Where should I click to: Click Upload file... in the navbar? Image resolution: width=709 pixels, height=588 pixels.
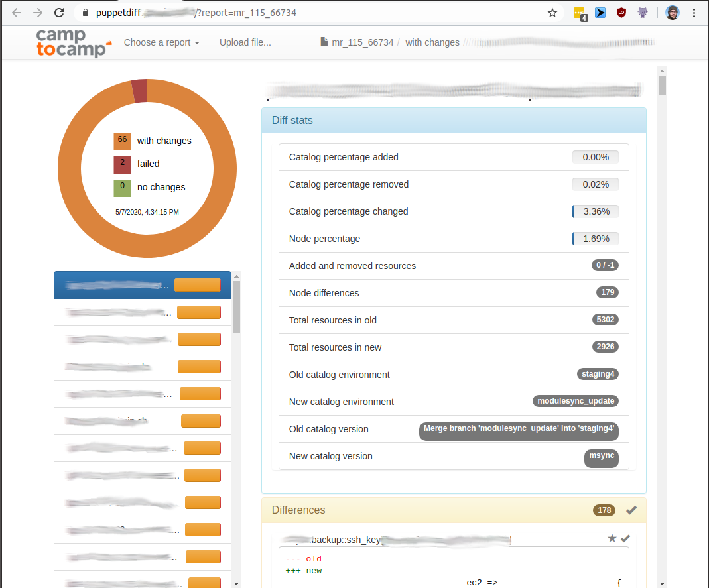[x=245, y=42]
